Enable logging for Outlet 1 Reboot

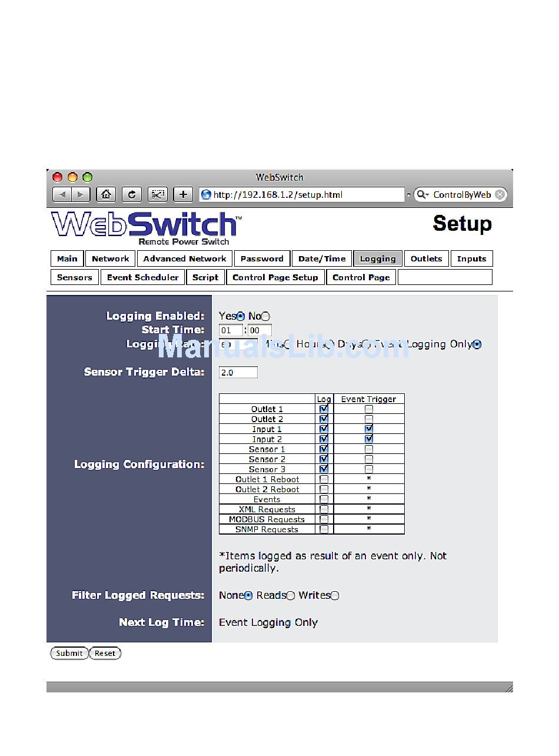click(x=324, y=479)
